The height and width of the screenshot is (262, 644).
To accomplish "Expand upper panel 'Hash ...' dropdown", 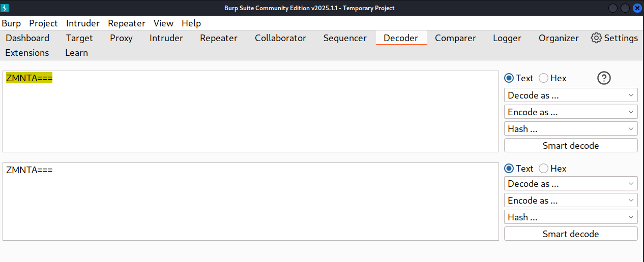I will coord(571,129).
